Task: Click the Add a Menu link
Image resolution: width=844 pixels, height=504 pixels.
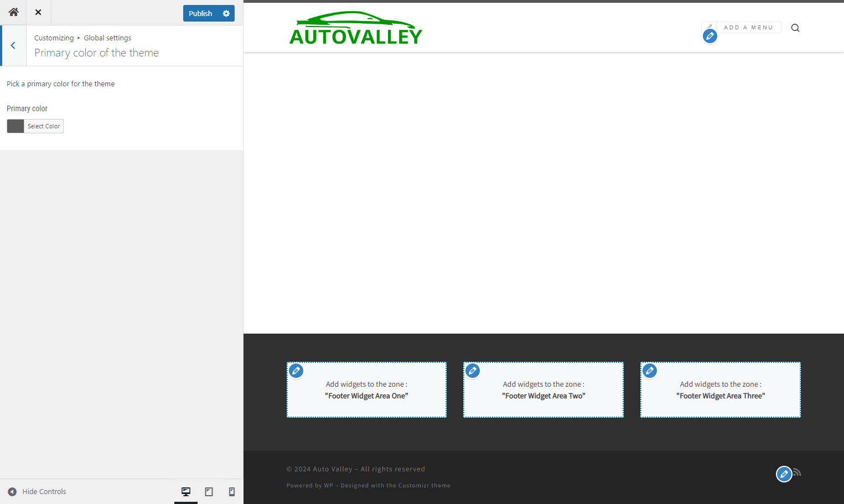Action: [748, 27]
